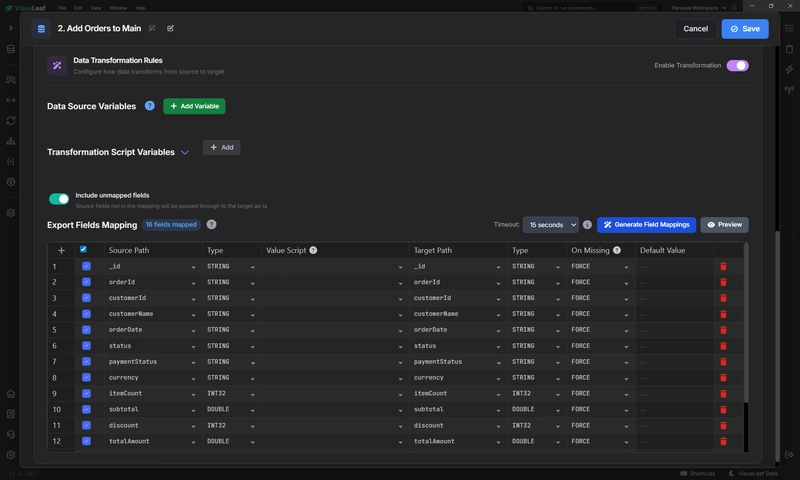The height and width of the screenshot is (480, 800).
Task: Add a mapping row with plus icon
Action: pos(61,250)
